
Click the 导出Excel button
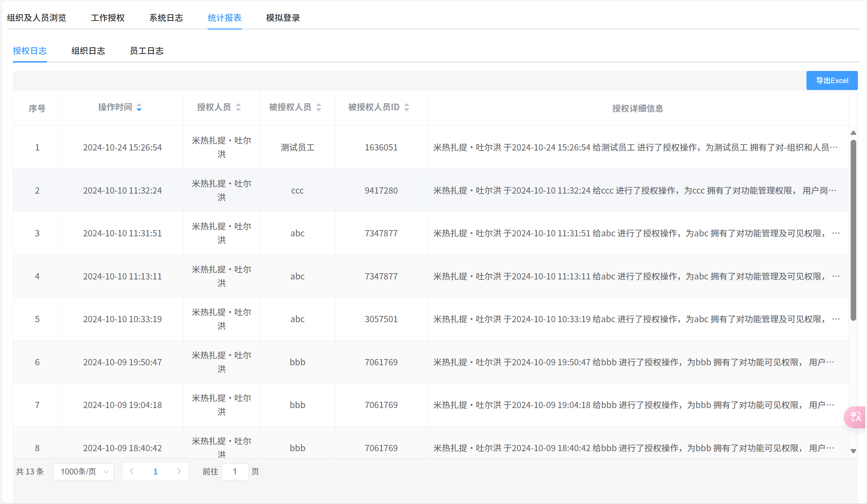point(832,81)
